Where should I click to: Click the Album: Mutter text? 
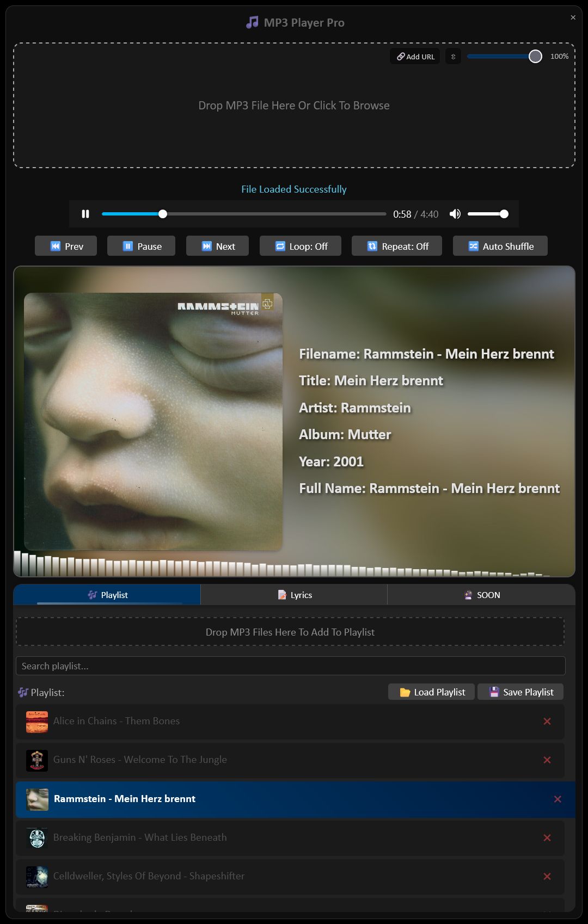(x=345, y=434)
